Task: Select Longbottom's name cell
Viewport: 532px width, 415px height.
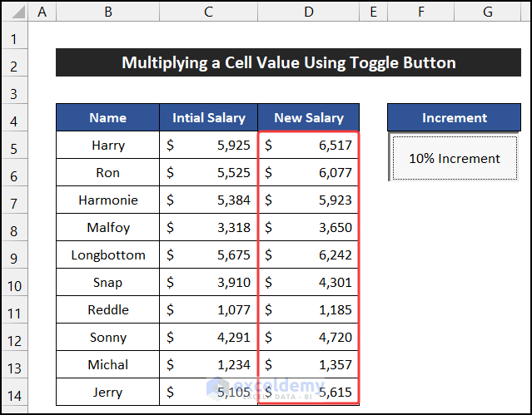Action: [108, 255]
